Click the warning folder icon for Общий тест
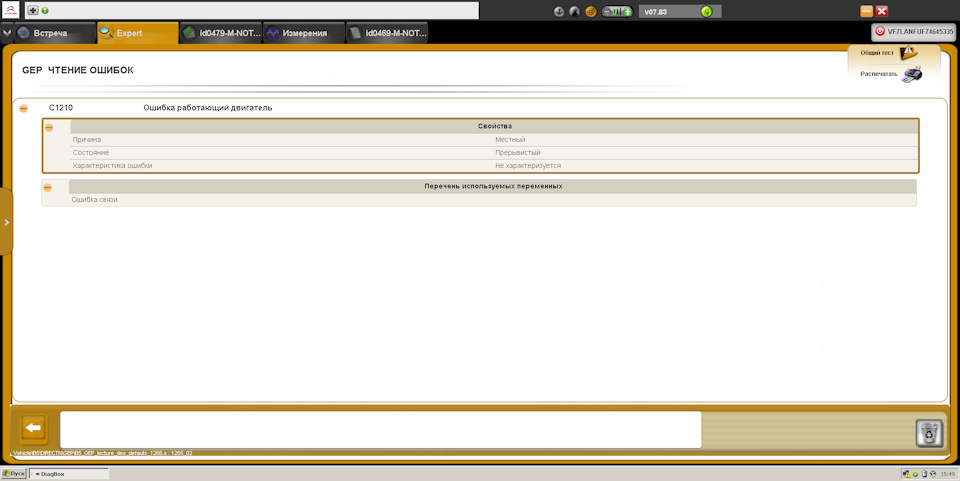The width and height of the screenshot is (960, 481). coord(909,53)
